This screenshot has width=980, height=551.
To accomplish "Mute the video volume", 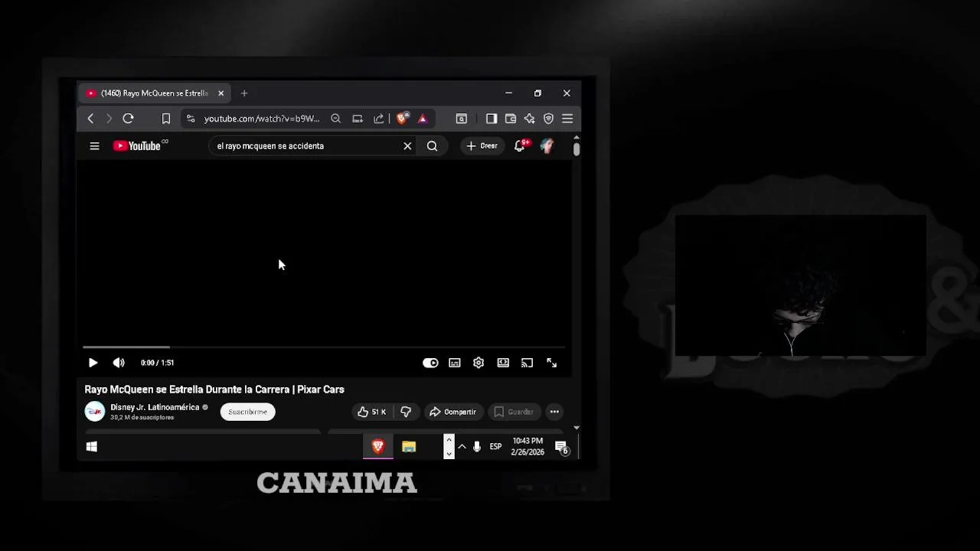I will pos(119,363).
